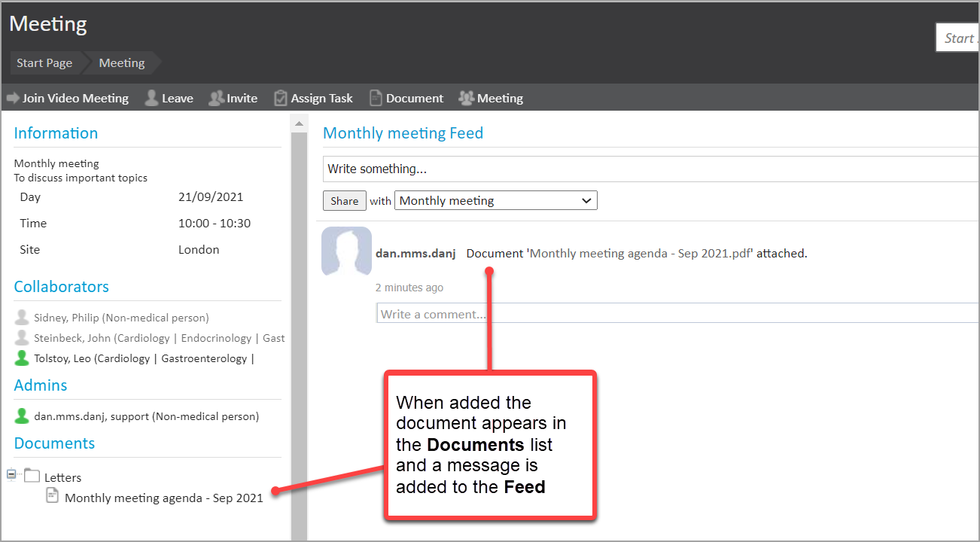980x542 pixels.
Task: Open Monthly meeting agenda - Sep 2021 document
Action: (x=163, y=498)
